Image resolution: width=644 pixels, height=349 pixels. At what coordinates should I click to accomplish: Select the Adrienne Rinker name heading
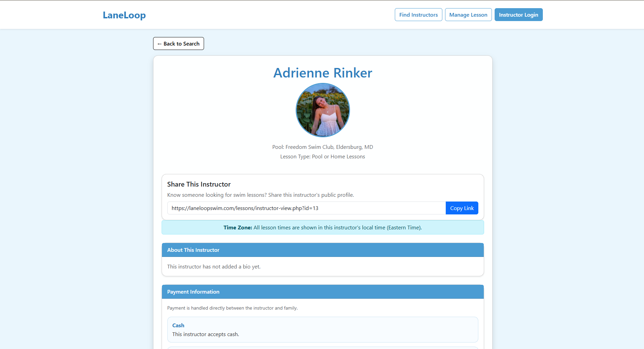(323, 73)
